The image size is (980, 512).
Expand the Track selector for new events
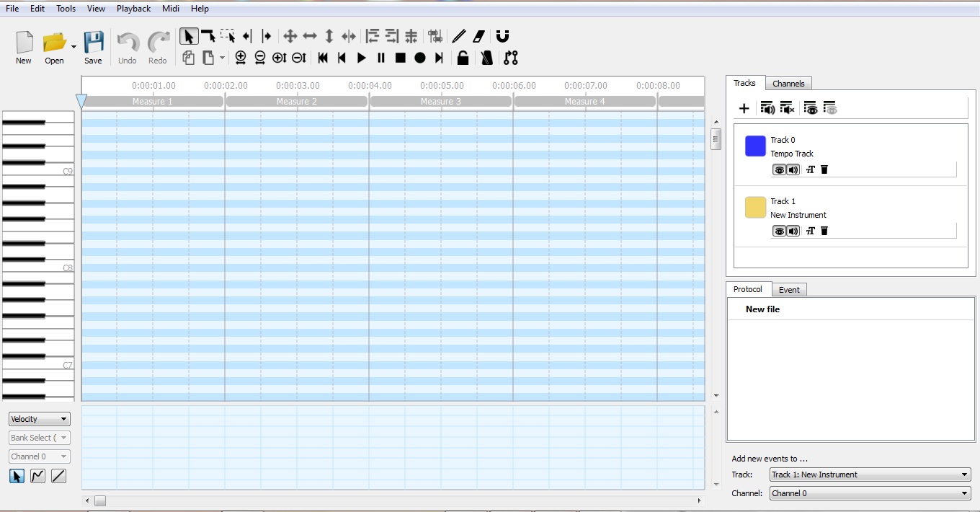pyautogui.click(x=870, y=475)
